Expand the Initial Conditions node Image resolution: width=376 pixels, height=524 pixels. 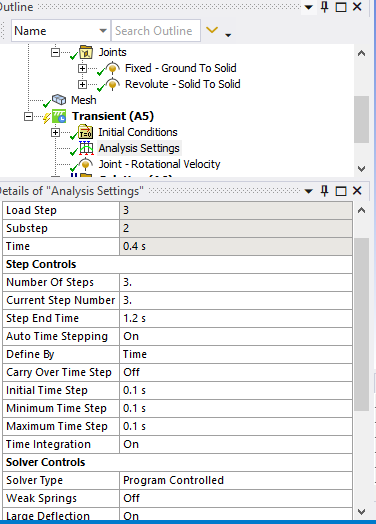(x=55, y=133)
